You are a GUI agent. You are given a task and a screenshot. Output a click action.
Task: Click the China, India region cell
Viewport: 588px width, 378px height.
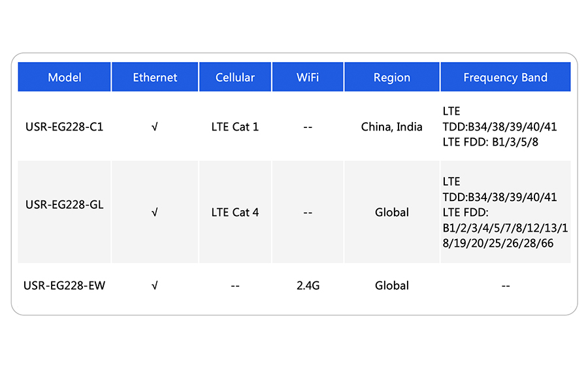tap(392, 127)
